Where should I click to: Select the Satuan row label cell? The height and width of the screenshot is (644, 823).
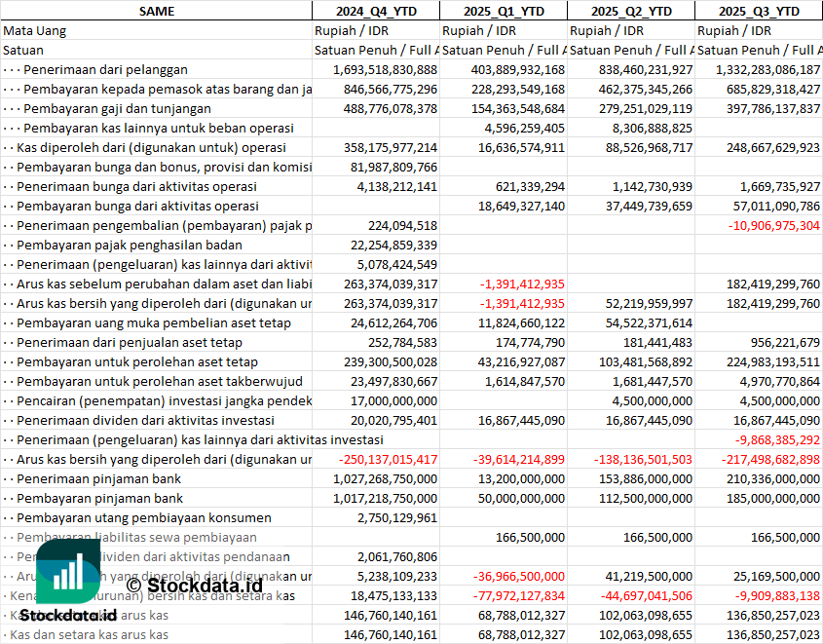(23, 50)
